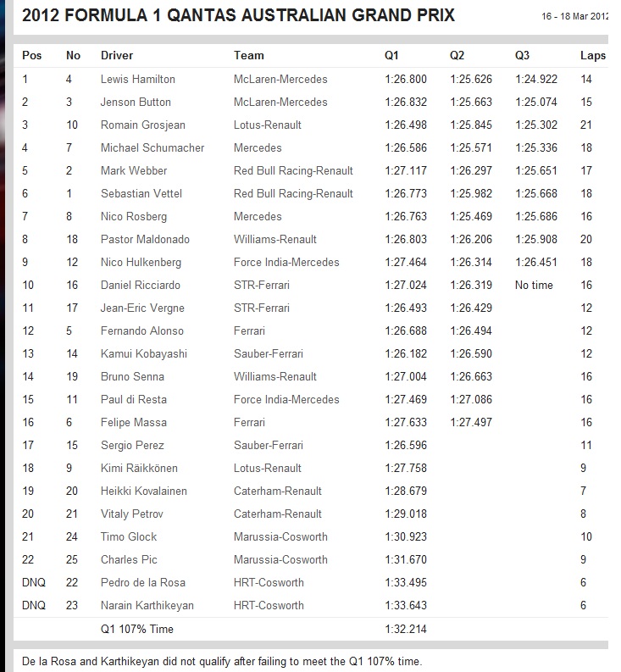Image resolution: width=621 pixels, height=672 pixels.
Task: Open the Jenson Button driver entry
Action: coord(136,102)
